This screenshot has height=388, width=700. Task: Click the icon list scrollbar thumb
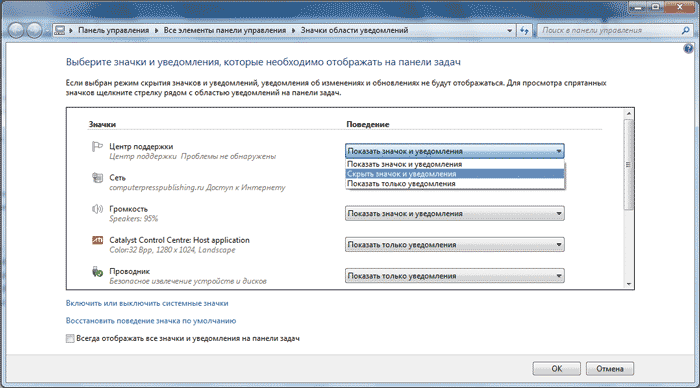629,164
